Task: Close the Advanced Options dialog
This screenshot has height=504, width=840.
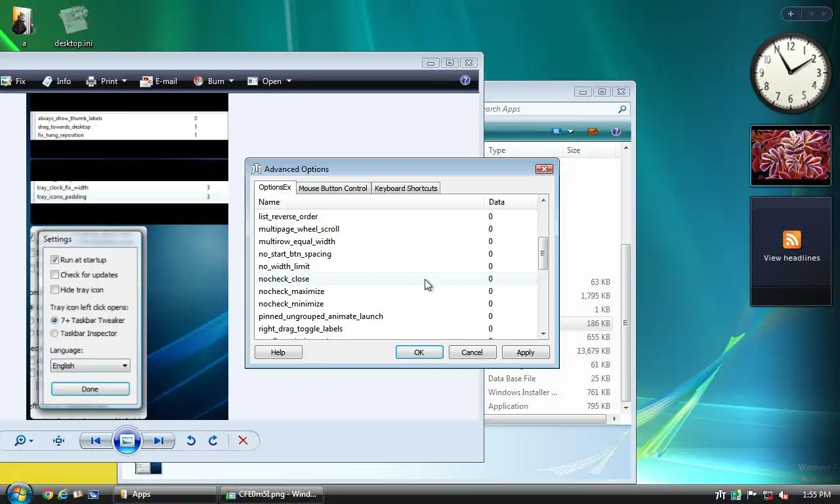Action: [x=544, y=169]
